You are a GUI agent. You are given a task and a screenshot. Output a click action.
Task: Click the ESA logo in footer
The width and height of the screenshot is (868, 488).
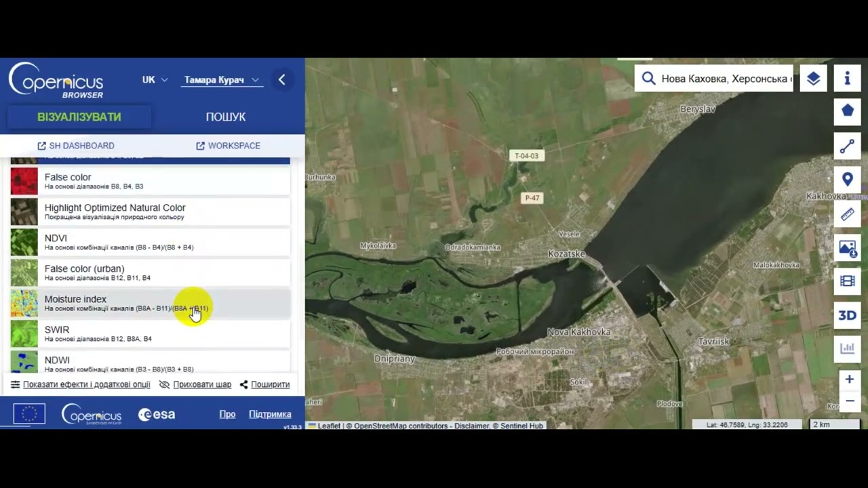157,414
